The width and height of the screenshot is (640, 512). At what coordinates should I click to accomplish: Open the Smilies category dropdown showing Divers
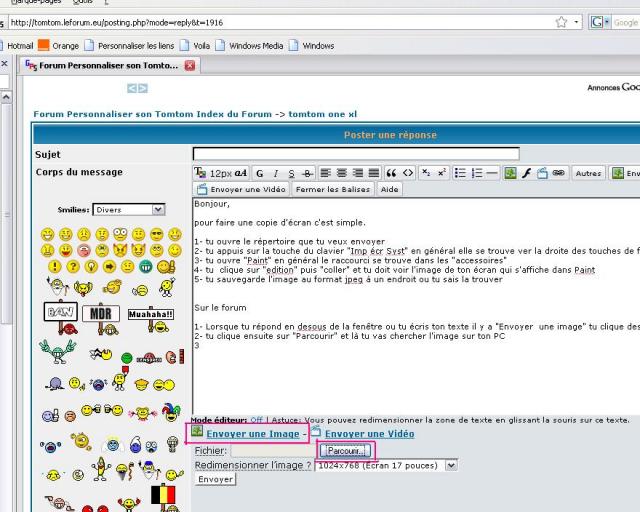129,209
